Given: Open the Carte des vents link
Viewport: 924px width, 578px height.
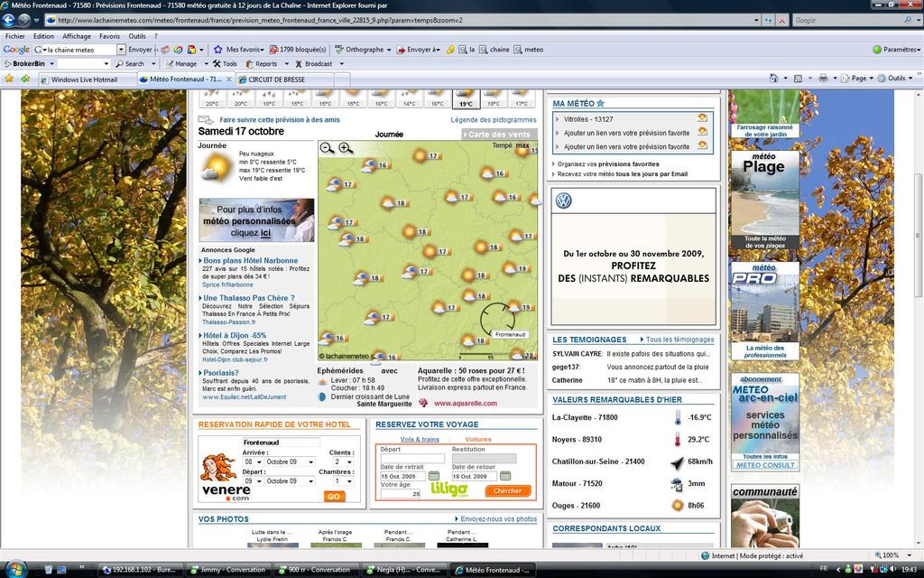Looking at the screenshot, I should pos(499,135).
